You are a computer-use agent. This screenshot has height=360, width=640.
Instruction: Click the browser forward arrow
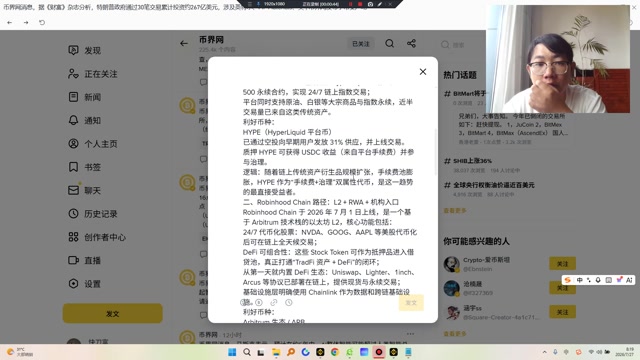pyautogui.click(x=26, y=22)
